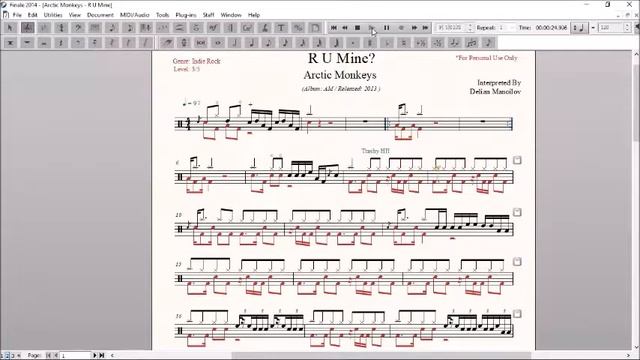Select the Expression tool
Viewport: 640px width, 360px height.
[x=213, y=28]
